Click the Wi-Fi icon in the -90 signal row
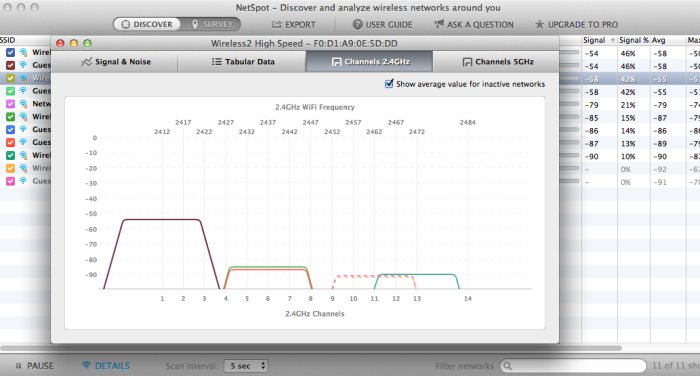The image size is (700, 376). (x=23, y=155)
